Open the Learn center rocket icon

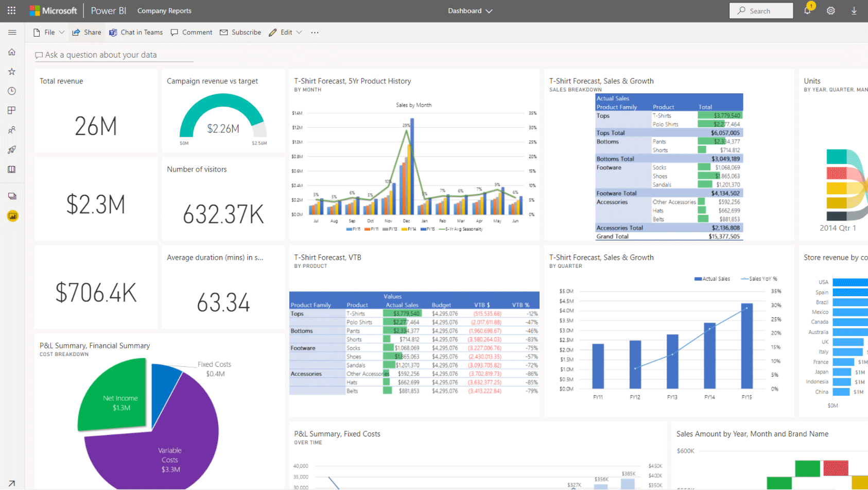click(x=11, y=149)
